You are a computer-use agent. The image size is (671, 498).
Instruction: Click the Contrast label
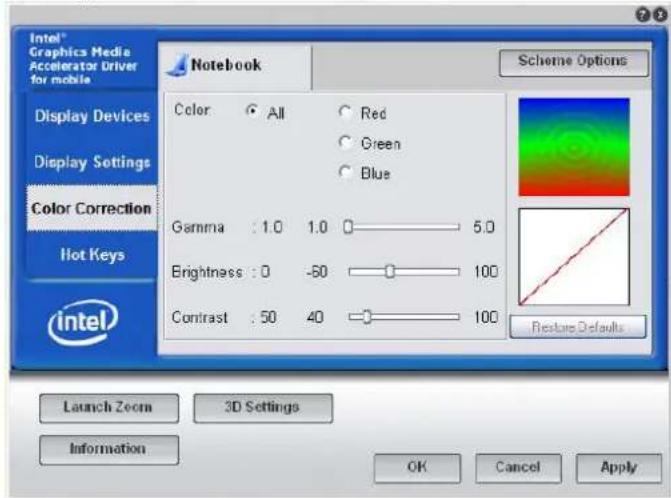point(199,317)
